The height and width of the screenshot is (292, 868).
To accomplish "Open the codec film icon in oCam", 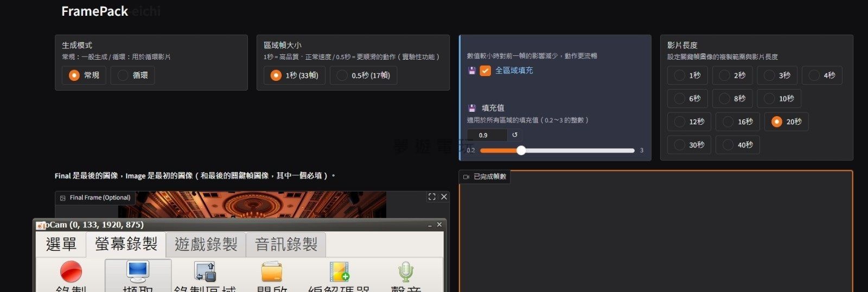I will point(339,271).
